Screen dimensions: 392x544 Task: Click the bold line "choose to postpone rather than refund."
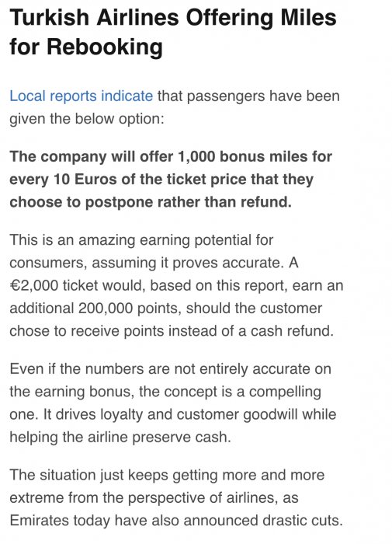click(151, 202)
